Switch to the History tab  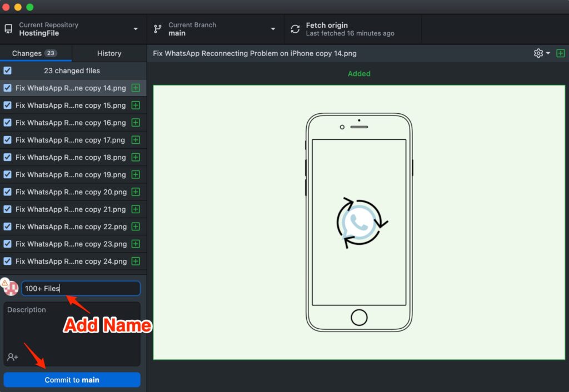[x=109, y=53]
